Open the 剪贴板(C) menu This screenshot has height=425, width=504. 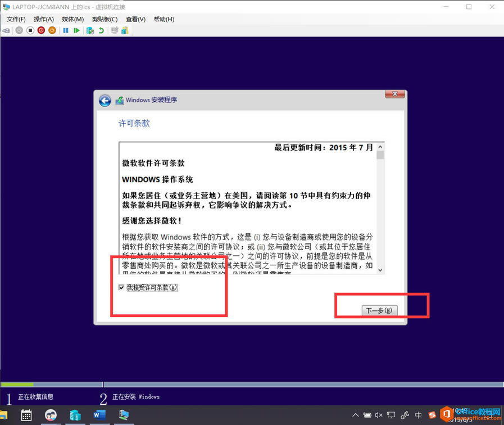click(105, 19)
